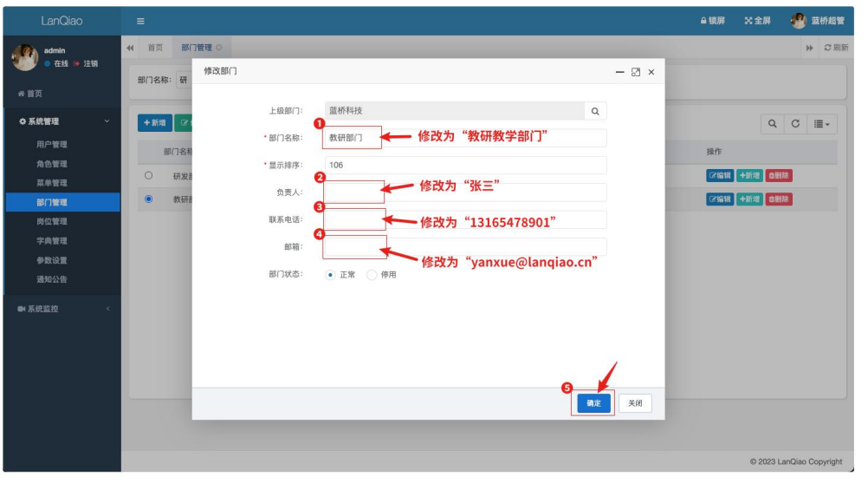Open 用户管理 in the sidebar
This screenshot has height=483, width=868.
(51, 144)
